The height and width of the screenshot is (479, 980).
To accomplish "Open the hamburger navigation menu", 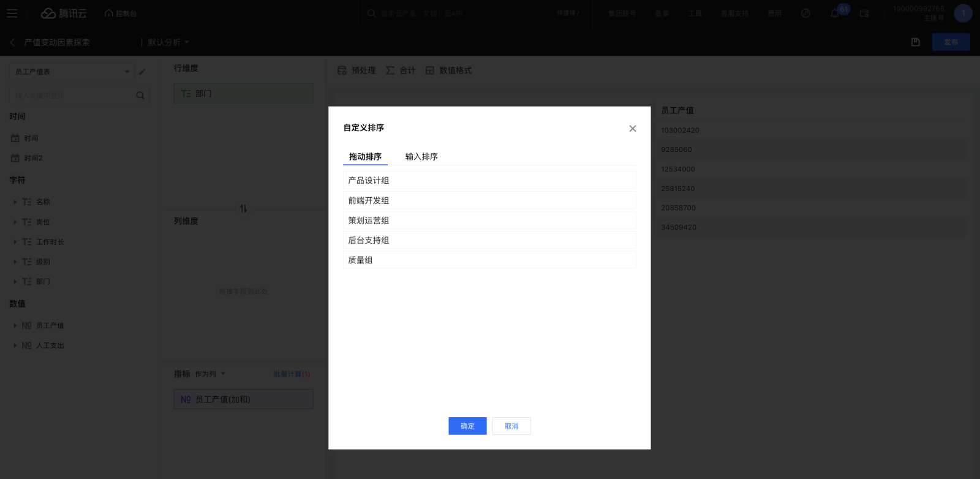I will tap(12, 13).
